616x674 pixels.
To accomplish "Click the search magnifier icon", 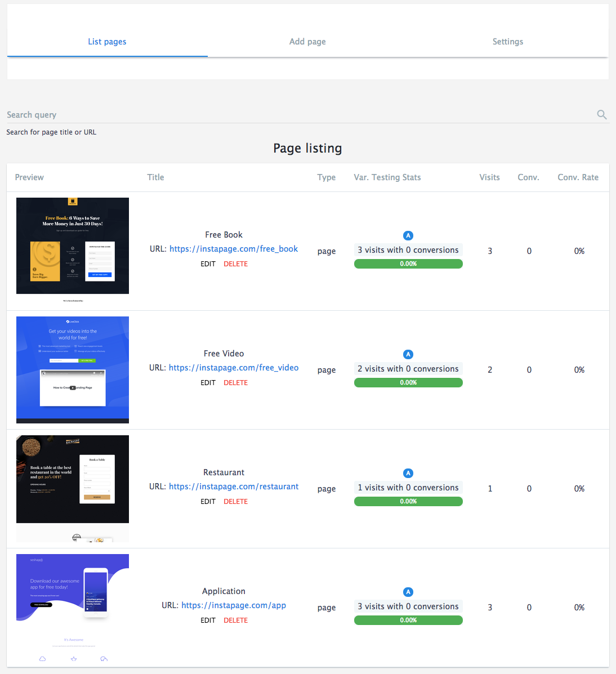I will click(601, 115).
